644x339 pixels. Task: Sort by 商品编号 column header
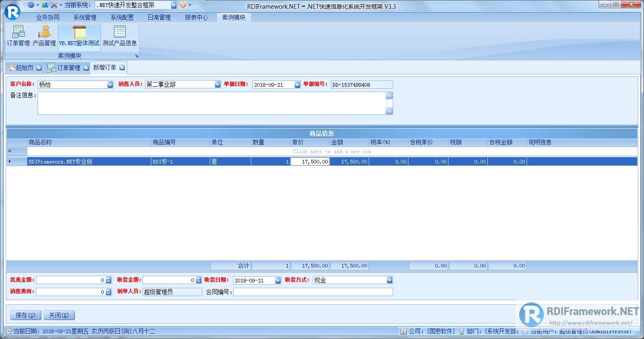coord(181,142)
